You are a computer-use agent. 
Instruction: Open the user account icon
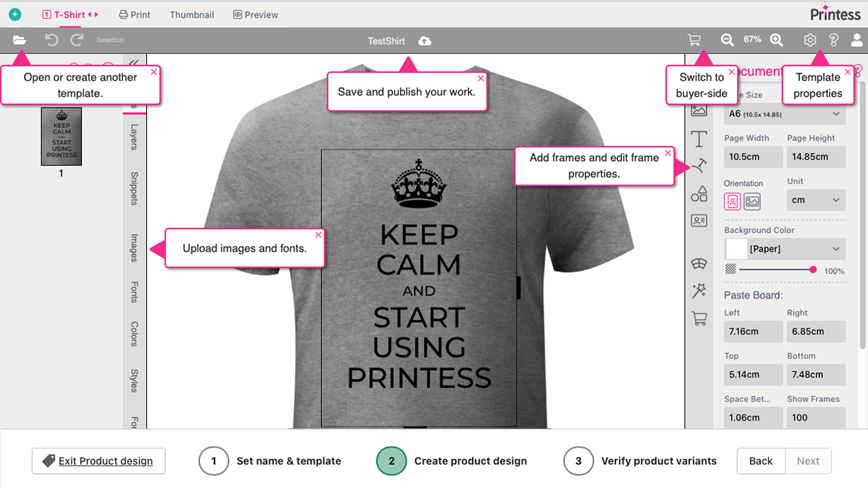[x=857, y=40]
